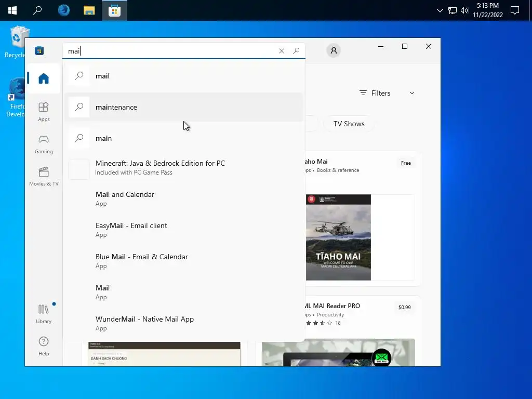Select the 'main' search suggestion
The width and height of the screenshot is (532, 399).
point(183,138)
